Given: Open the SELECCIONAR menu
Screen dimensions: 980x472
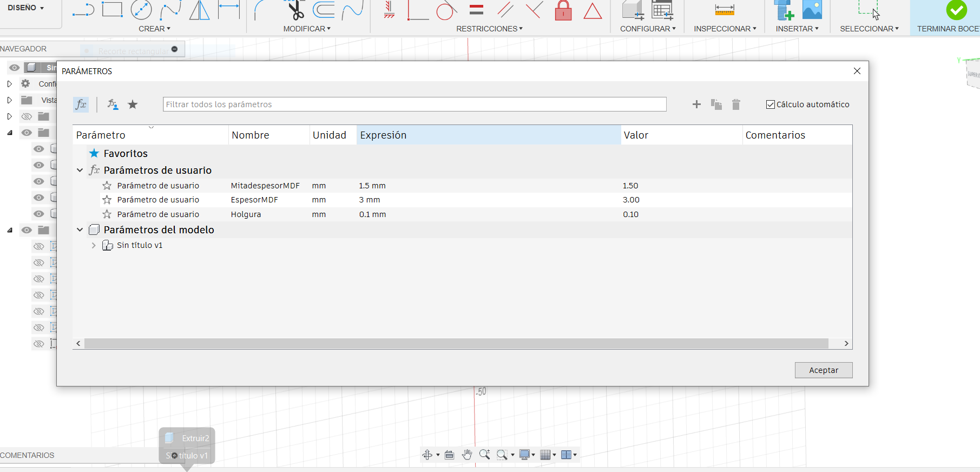Looking at the screenshot, I should [x=869, y=29].
